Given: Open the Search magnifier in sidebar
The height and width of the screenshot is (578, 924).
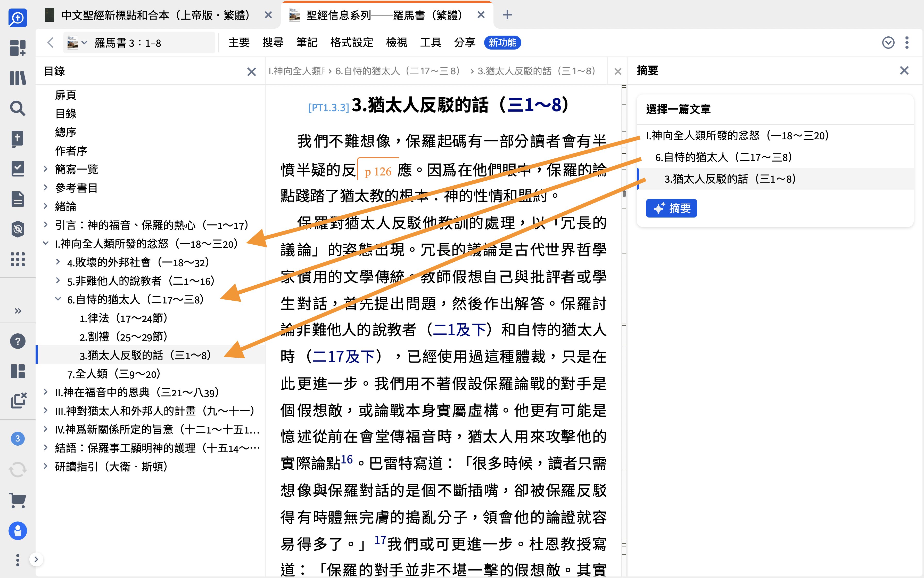Looking at the screenshot, I should (x=18, y=108).
